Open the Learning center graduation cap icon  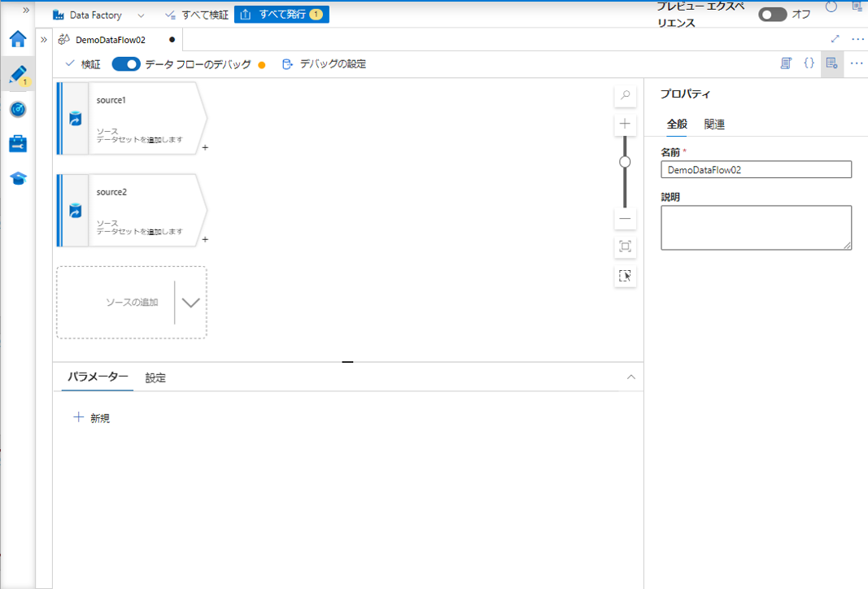(x=18, y=178)
